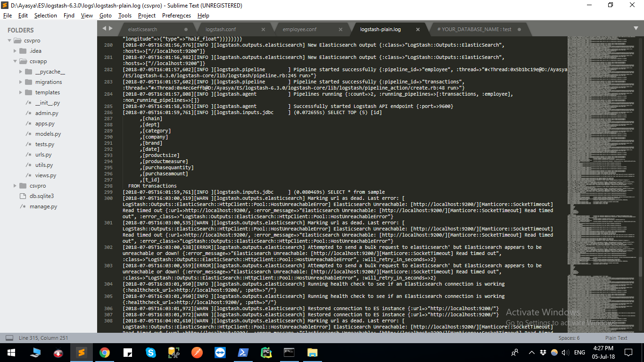Expand the .idea folder arrow
Image resolution: width=644 pixels, height=362 pixels.
click(15, 51)
